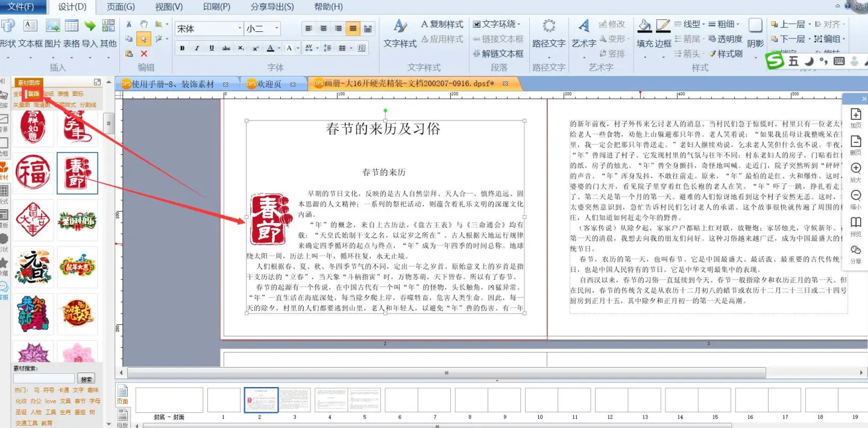Image resolution: width=868 pixels, height=428 pixels.
Task: Zoom in using the 放大 sidebar icon
Action: 855,172
